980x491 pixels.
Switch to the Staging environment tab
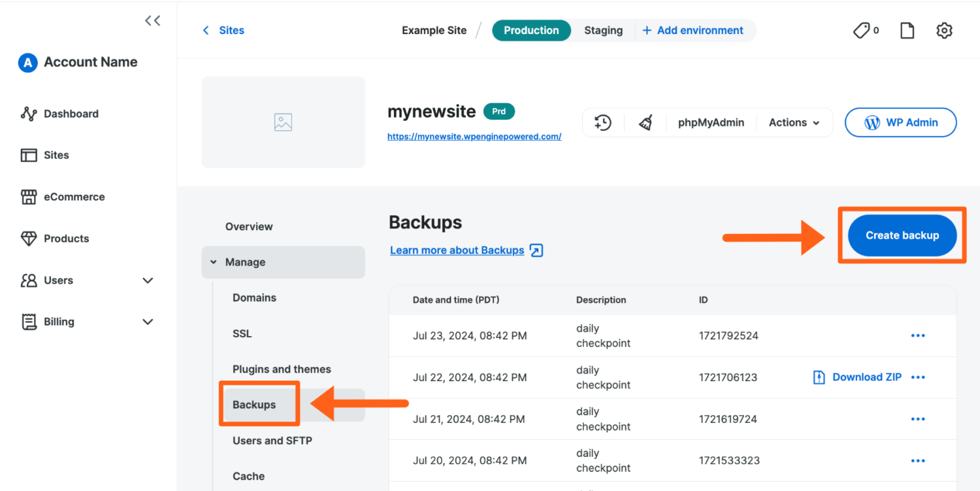coord(603,31)
